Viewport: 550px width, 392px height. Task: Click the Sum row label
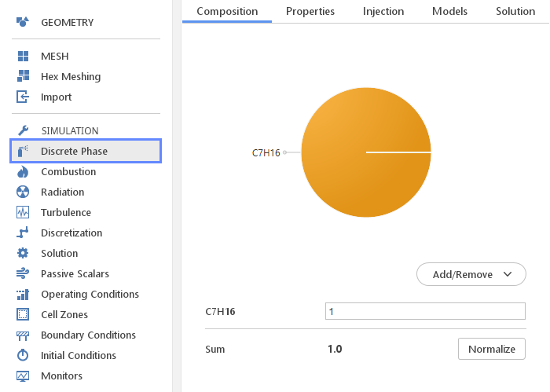point(215,350)
